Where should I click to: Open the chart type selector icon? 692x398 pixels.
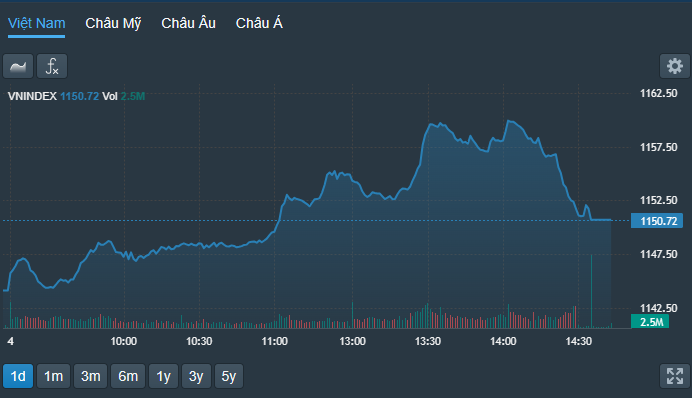click(x=18, y=67)
